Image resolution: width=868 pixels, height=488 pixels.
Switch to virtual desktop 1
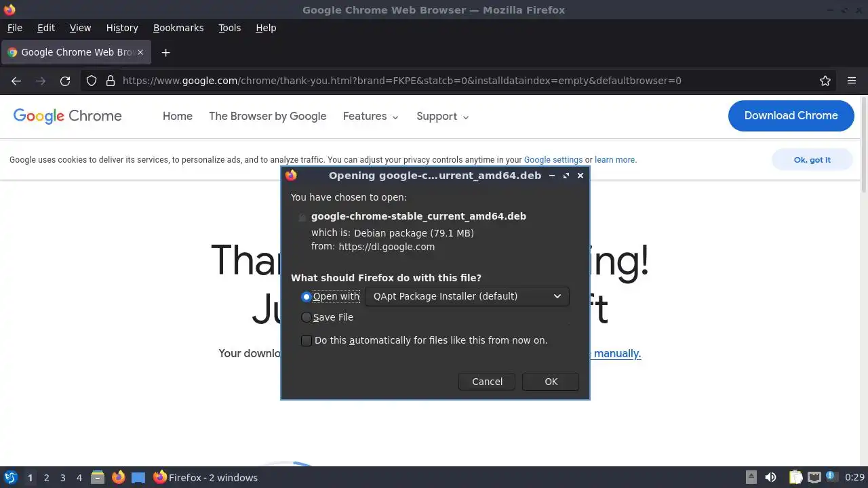point(30,478)
